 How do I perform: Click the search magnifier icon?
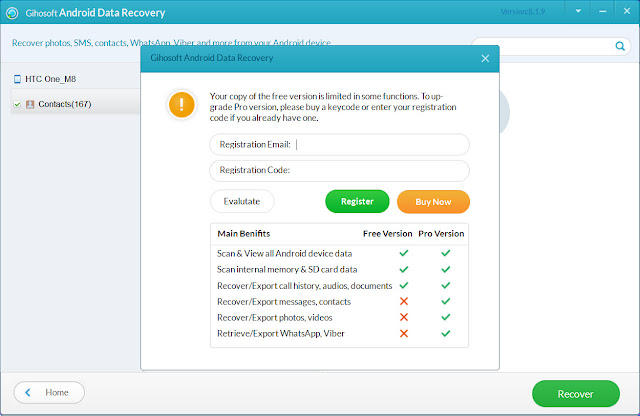(620, 46)
